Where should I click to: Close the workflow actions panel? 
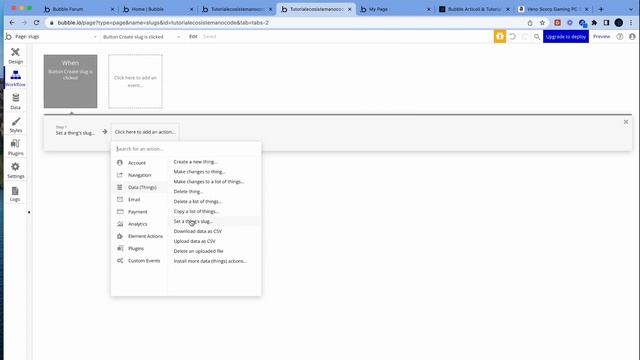[626, 122]
